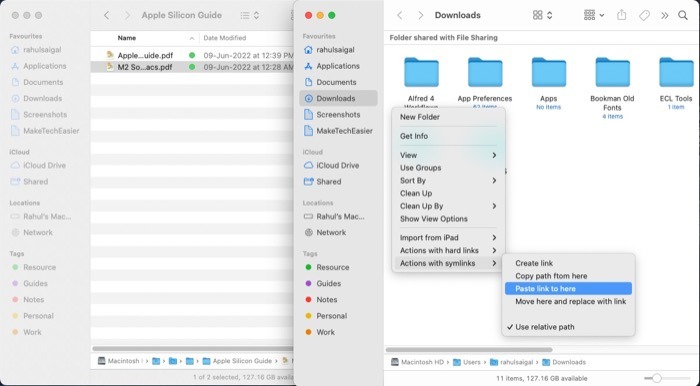Expand the Clean Up By submenu
The width and height of the screenshot is (700, 386).
[x=448, y=206]
